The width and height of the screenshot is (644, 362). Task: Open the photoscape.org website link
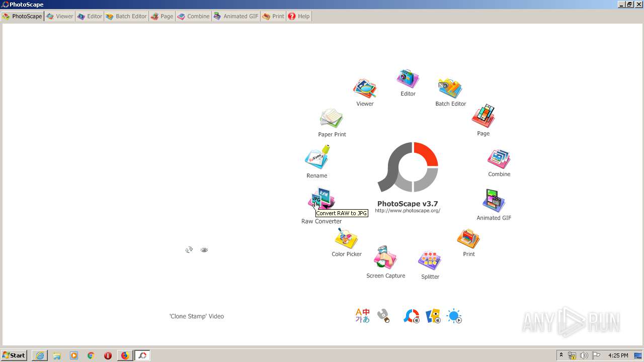tap(408, 211)
